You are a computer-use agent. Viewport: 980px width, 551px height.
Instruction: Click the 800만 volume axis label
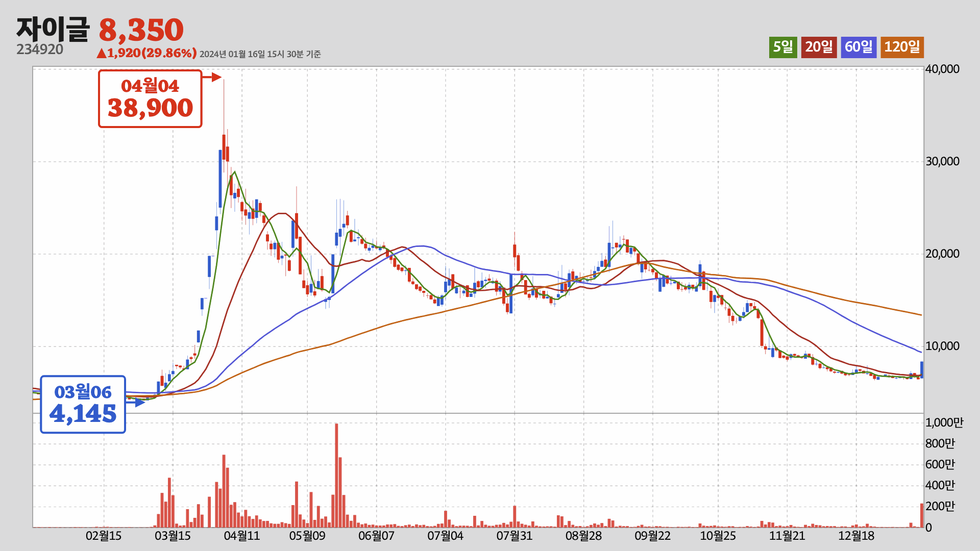point(940,444)
